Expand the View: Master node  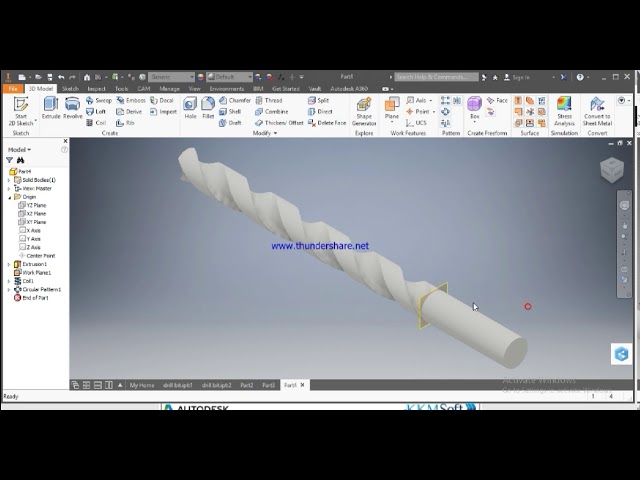[x=9, y=189]
